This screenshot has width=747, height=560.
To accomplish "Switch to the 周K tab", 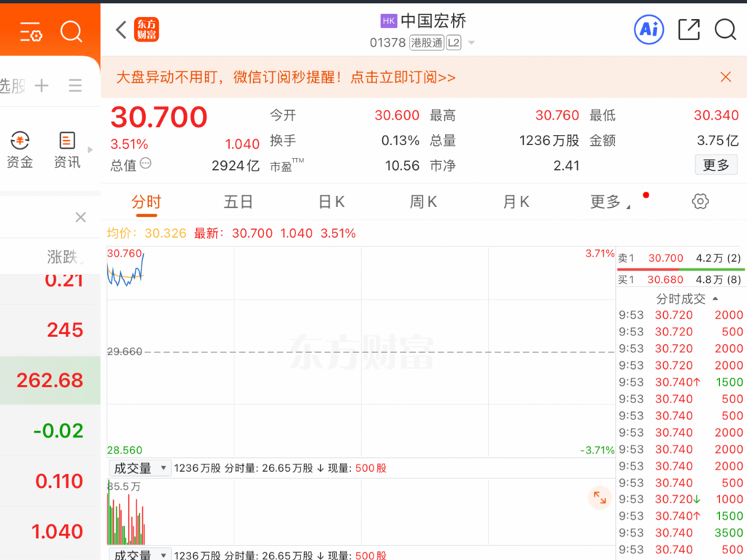I will click(424, 202).
